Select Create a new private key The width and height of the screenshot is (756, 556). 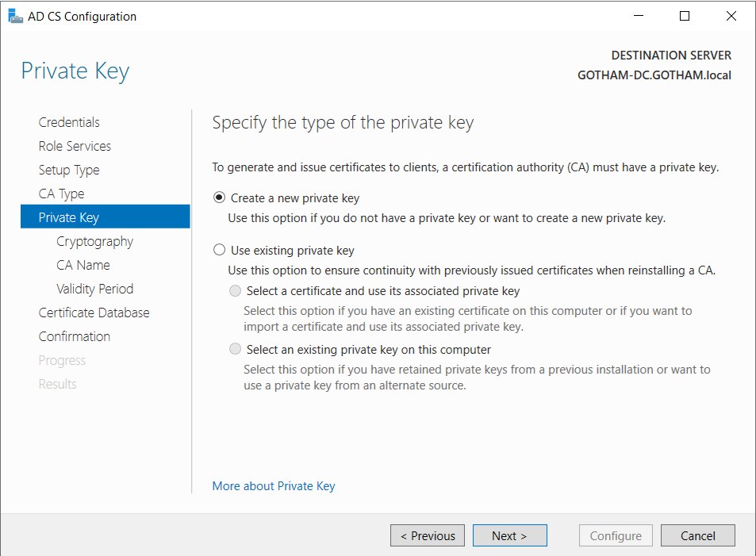click(220, 198)
